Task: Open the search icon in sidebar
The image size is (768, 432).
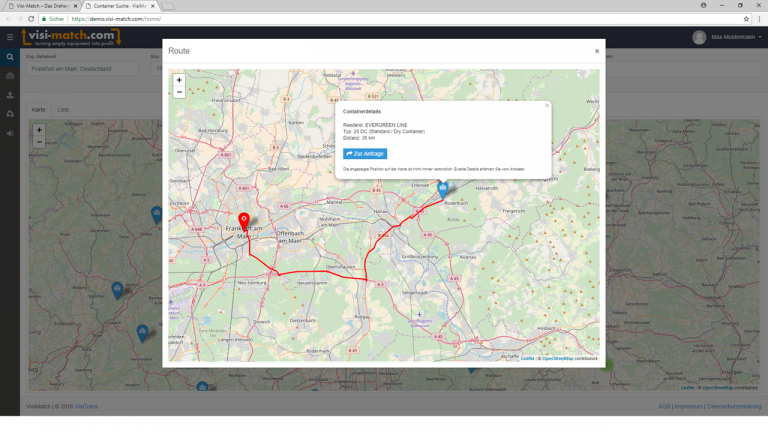Action: [x=10, y=57]
